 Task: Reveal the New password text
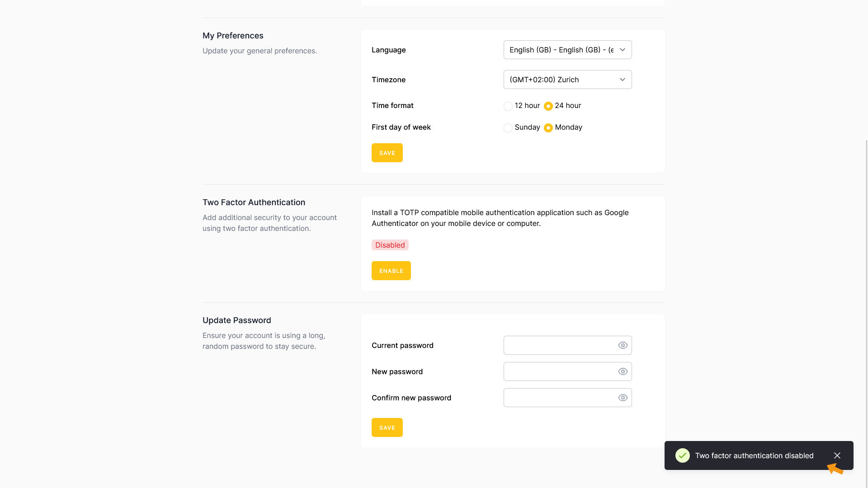click(x=623, y=371)
